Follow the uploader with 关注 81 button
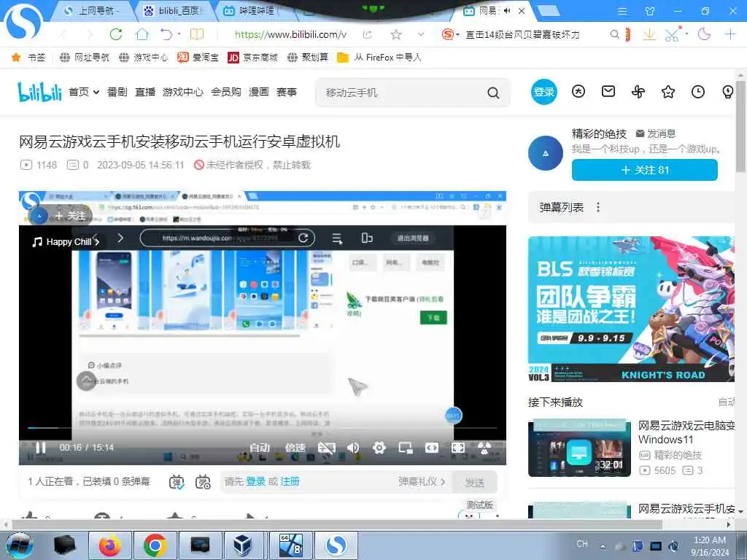 645,170
